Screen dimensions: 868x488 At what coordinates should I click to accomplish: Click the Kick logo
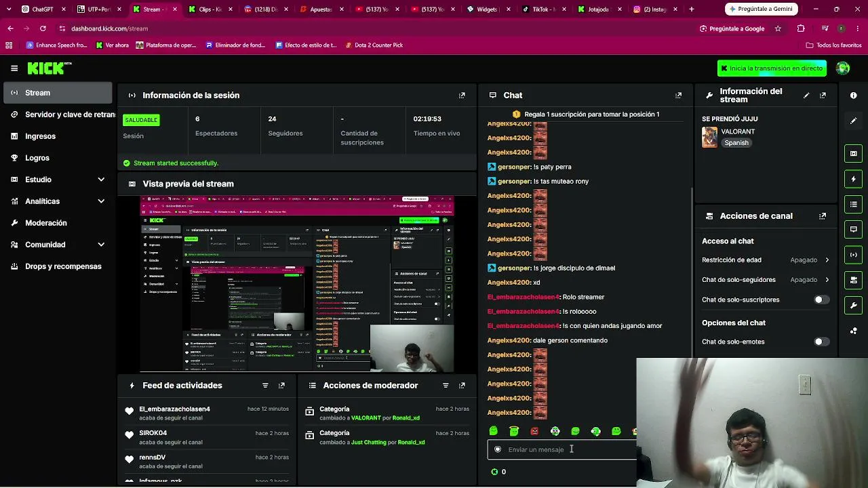(x=49, y=68)
